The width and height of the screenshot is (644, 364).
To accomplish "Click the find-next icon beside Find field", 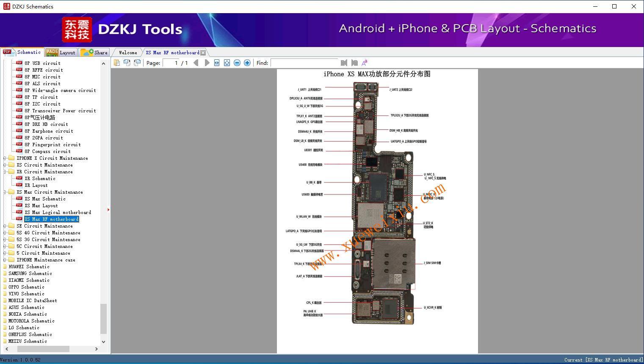I will tap(355, 62).
